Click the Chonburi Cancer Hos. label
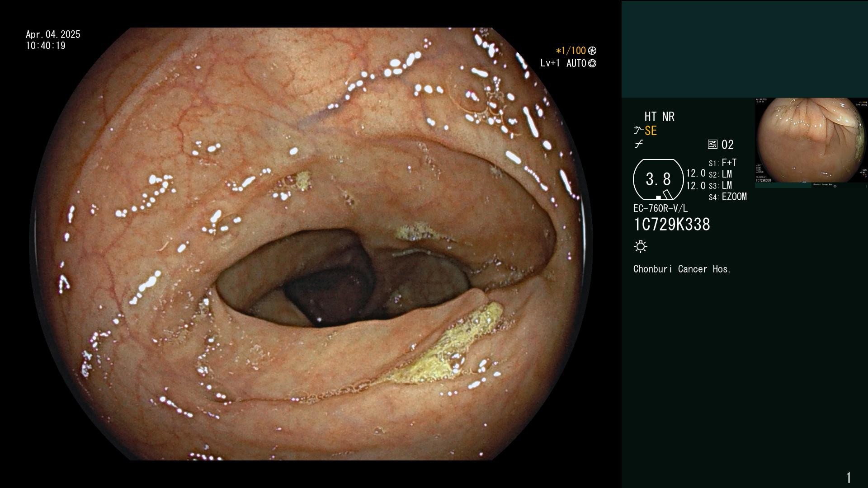Image resolution: width=868 pixels, height=488 pixels. [x=682, y=269]
